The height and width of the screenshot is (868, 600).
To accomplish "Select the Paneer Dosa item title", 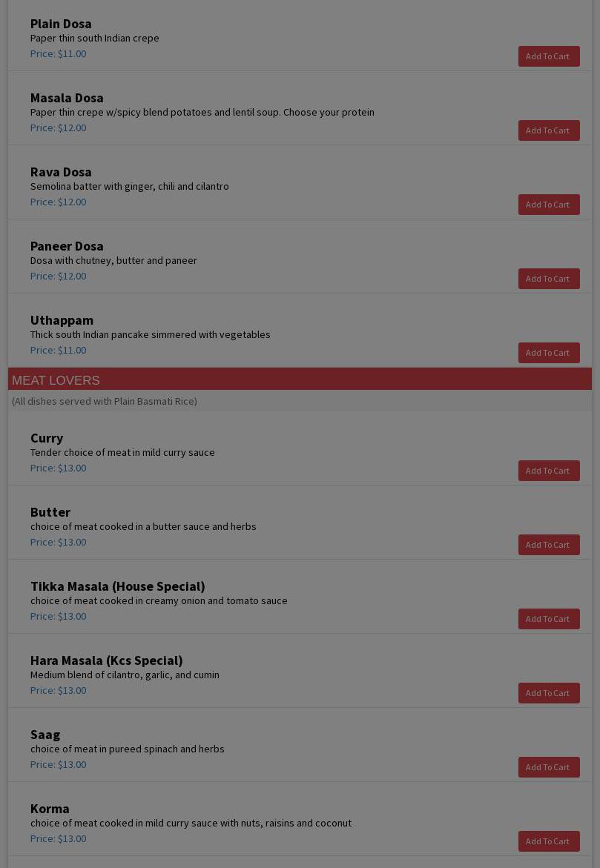I will 67,246.
